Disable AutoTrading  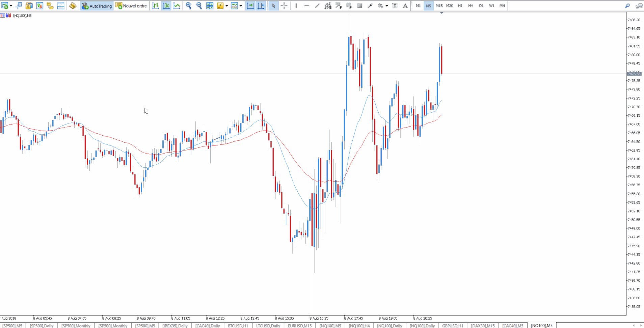point(97,6)
